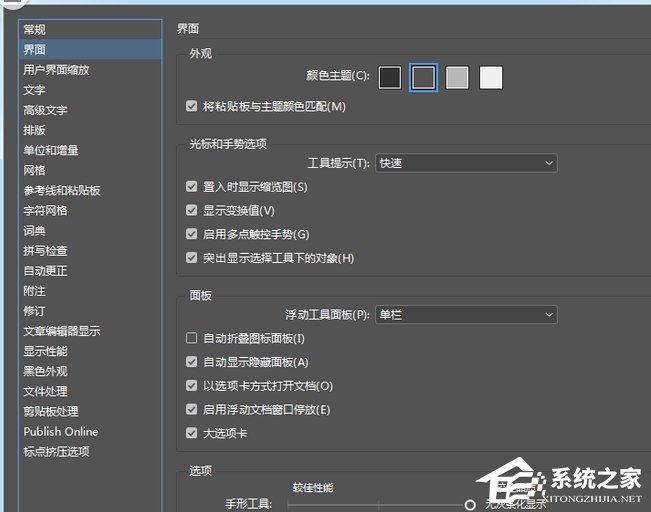Go to 文字 preferences category
Image resolution: width=651 pixels, height=512 pixels.
tap(90, 90)
